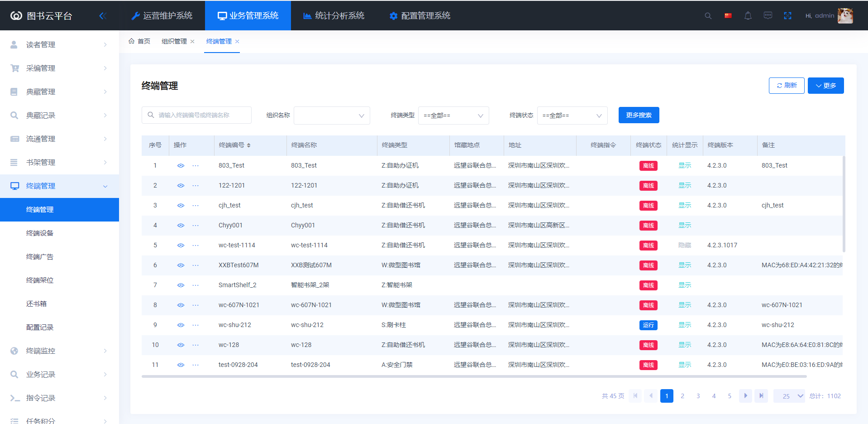Click the table horizontal scrollbar
The height and width of the screenshot is (424, 868).
474,376
